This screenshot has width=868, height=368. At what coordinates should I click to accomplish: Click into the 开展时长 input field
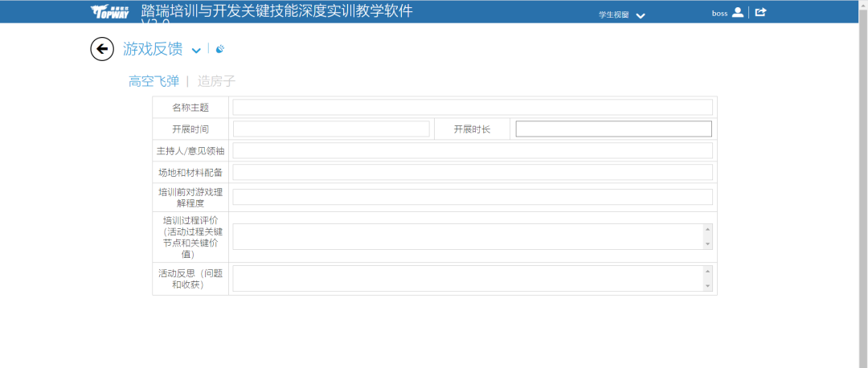613,129
